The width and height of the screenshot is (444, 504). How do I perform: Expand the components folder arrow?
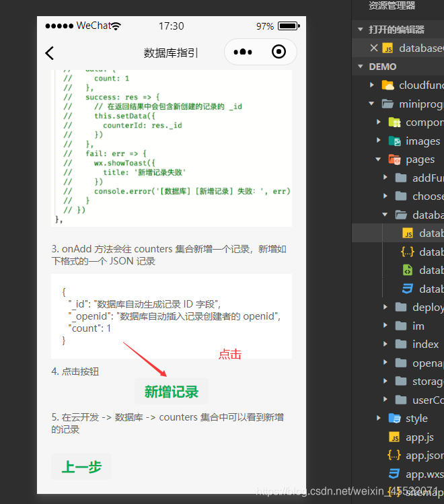pyautogui.click(x=379, y=122)
